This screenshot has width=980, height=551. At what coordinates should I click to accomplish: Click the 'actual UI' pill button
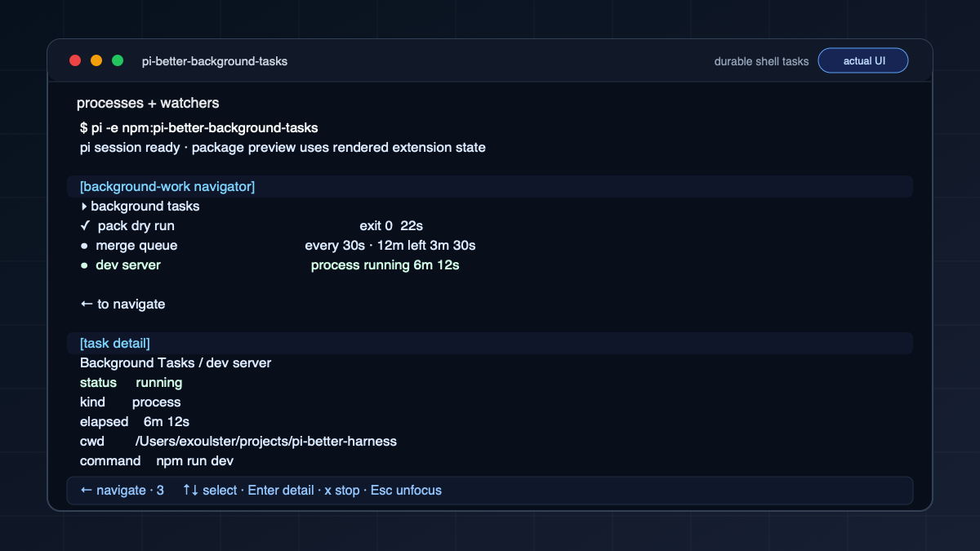863,60
